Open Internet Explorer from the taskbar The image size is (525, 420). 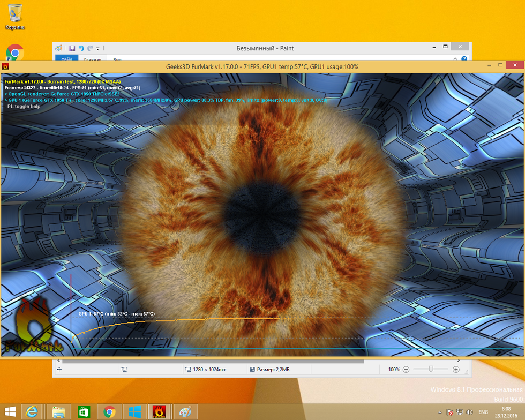click(33, 411)
